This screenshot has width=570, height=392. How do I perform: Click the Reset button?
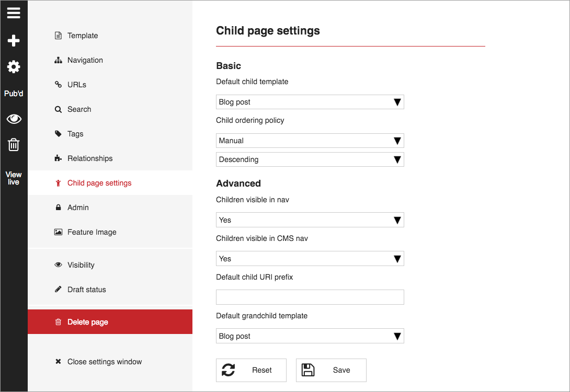point(251,370)
